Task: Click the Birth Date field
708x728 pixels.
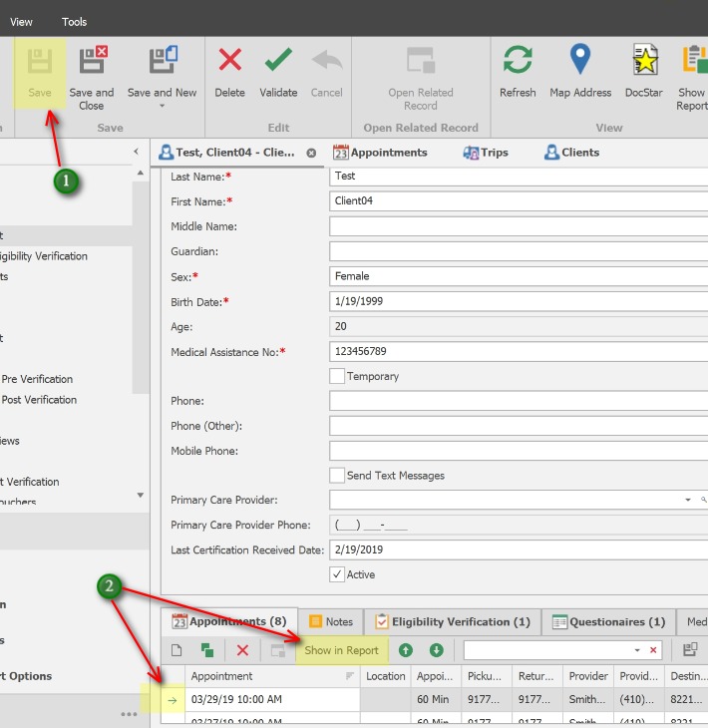Action: (519, 301)
